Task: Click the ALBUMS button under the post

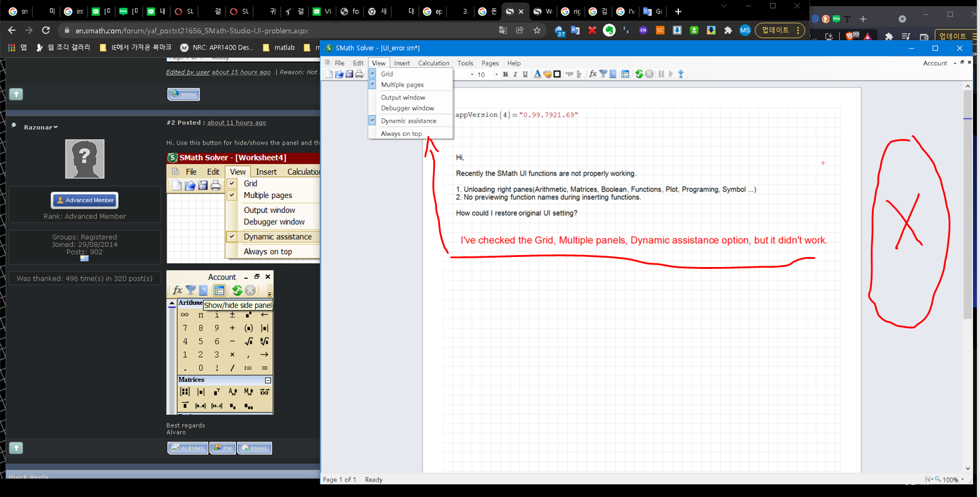Action: (x=187, y=448)
